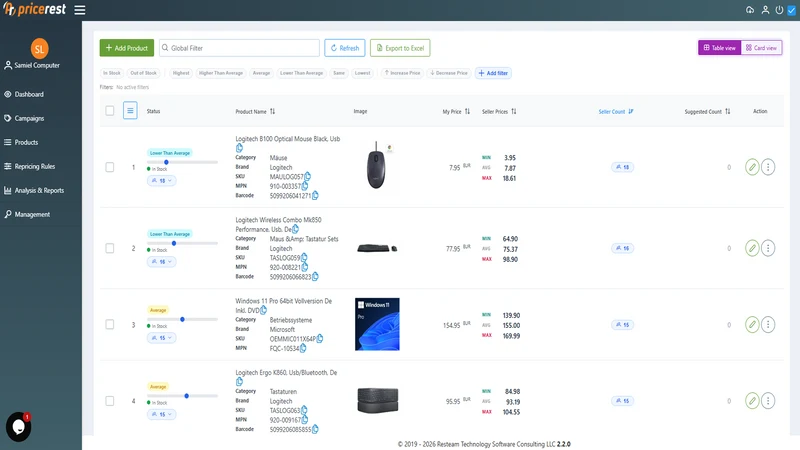Open Products in the sidebar

coord(26,142)
